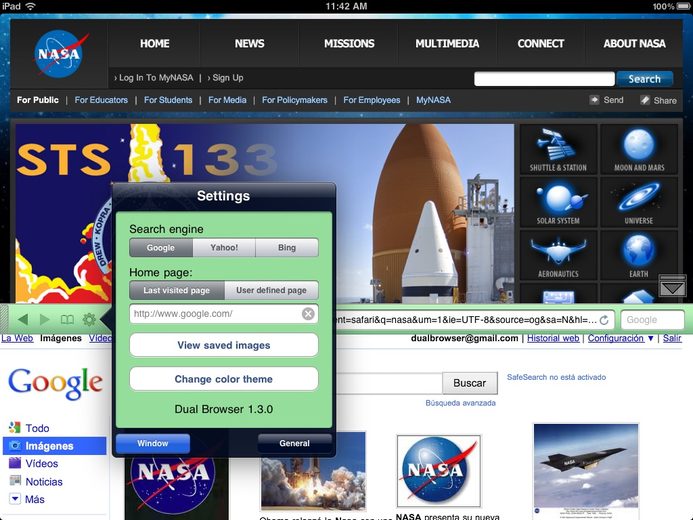Click the Google logo
Image resolution: width=693 pixels, height=520 pixels.
coord(56,383)
